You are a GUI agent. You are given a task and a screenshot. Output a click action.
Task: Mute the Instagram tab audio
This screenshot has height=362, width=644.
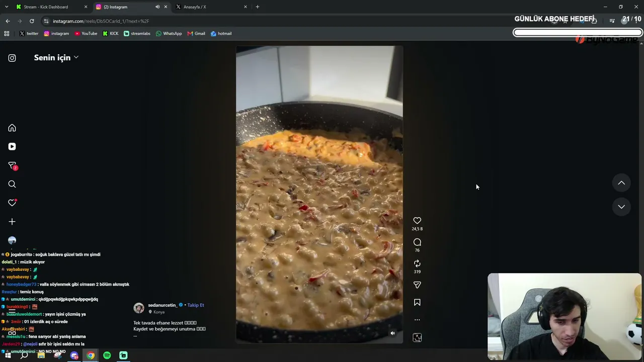(x=157, y=7)
